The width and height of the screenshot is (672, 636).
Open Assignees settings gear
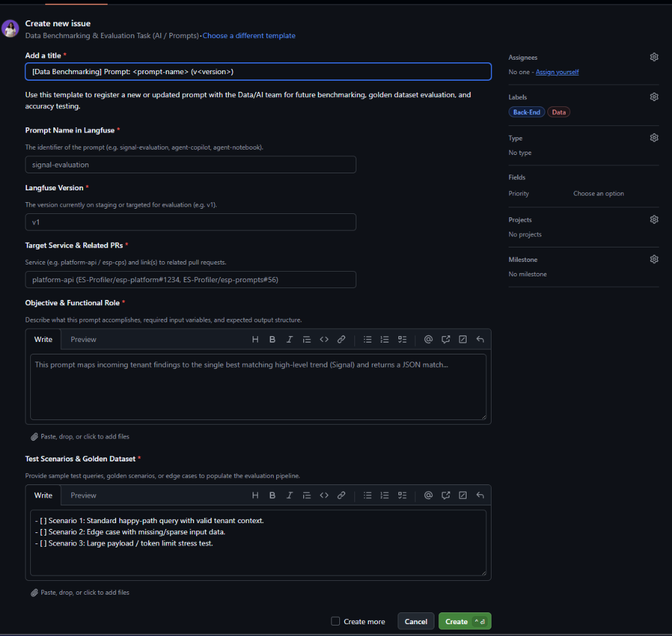(654, 57)
